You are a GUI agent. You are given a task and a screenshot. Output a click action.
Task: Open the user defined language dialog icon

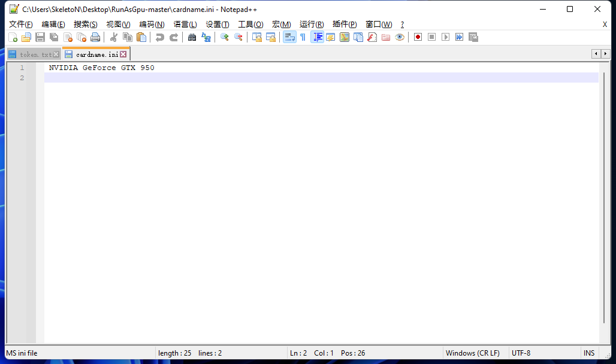tap(331, 37)
